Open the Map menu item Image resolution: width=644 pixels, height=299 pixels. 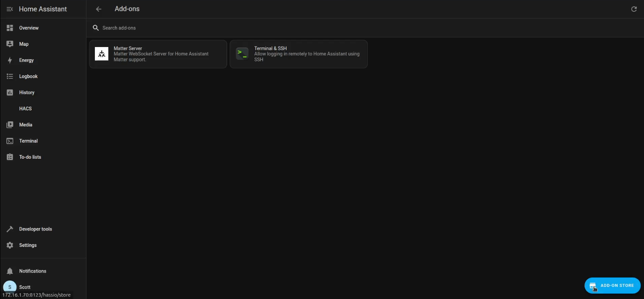[43, 44]
